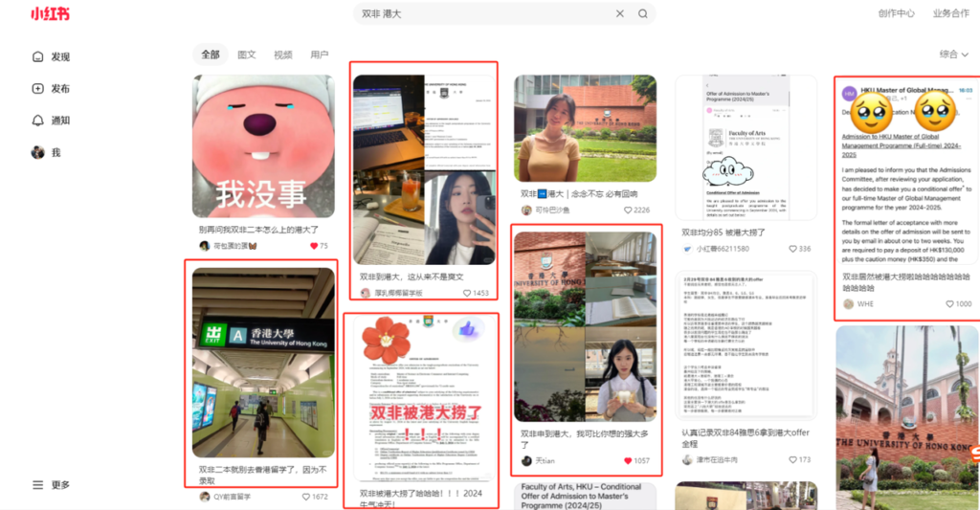Viewport: 980px width, 510px height.
Task: Open post titled 双非居然被港大捞啦哈哈哈
Action: click(x=906, y=282)
